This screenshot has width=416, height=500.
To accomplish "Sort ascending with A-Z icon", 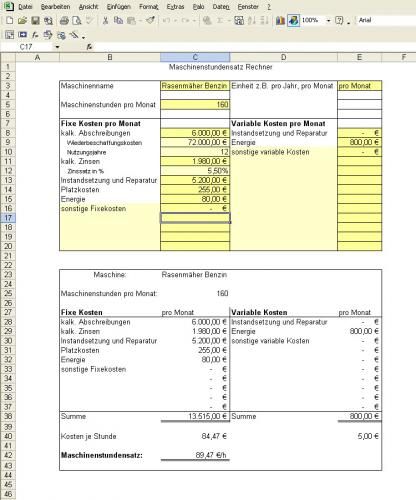I will pyautogui.click(x=252, y=21).
